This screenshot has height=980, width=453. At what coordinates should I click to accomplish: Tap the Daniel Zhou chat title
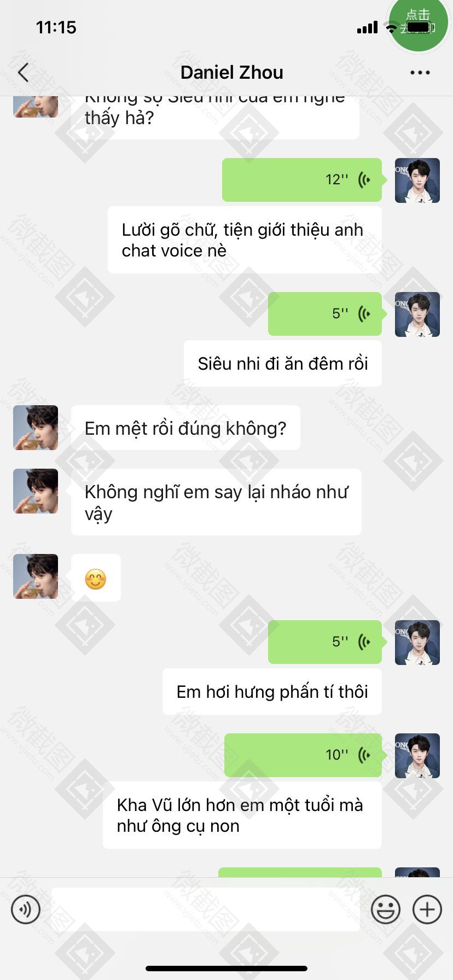coord(232,72)
